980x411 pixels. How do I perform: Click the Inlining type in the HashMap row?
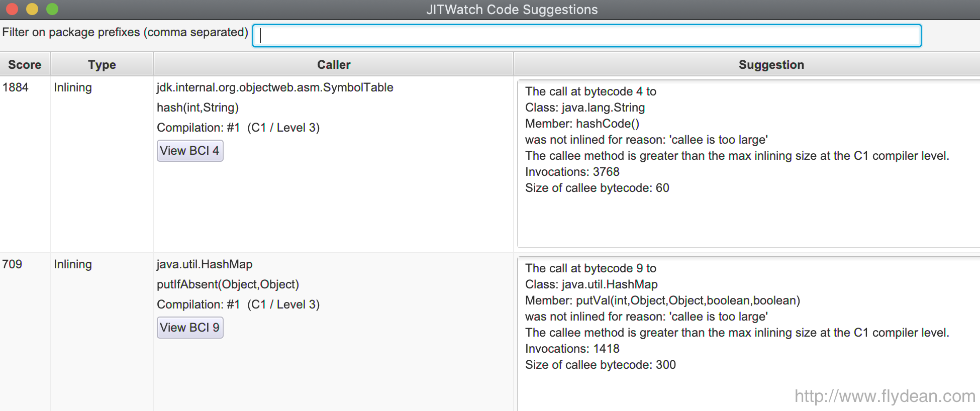coord(73,264)
